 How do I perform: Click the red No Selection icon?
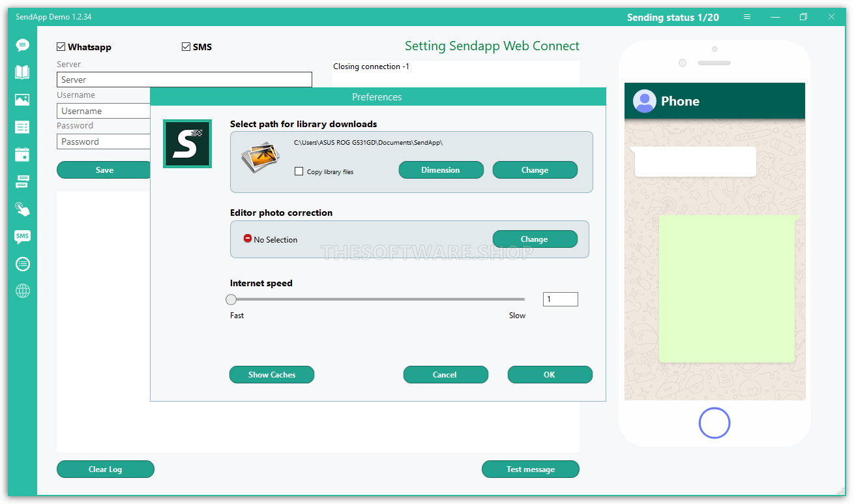point(248,239)
